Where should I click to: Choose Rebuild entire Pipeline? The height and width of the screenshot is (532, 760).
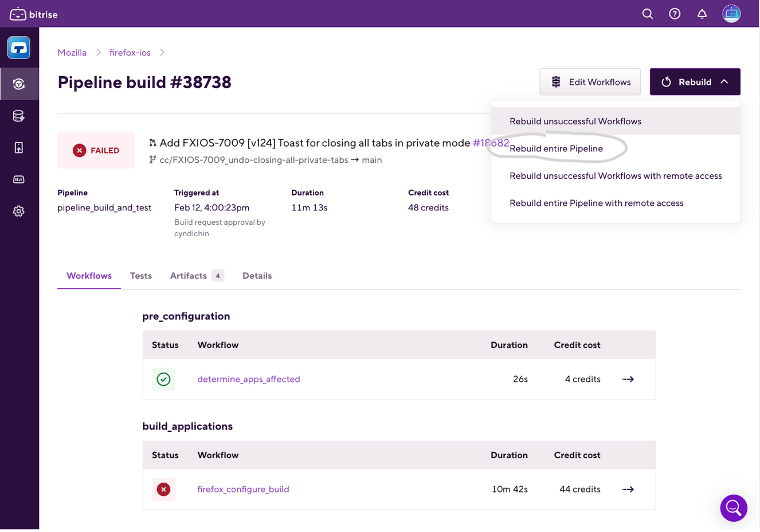click(x=556, y=148)
